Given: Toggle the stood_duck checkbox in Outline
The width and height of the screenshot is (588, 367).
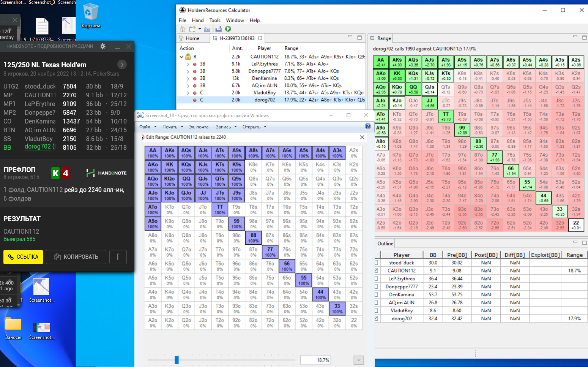Looking at the screenshot, I should tap(376, 263).
